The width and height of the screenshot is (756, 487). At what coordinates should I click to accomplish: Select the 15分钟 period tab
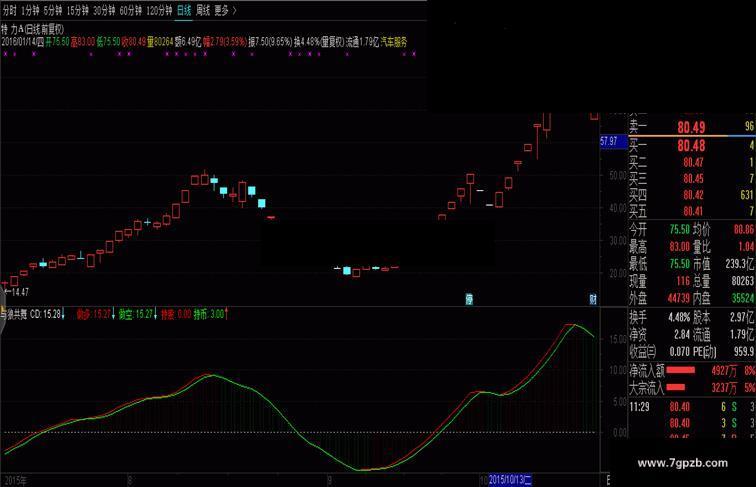(x=78, y=10)
